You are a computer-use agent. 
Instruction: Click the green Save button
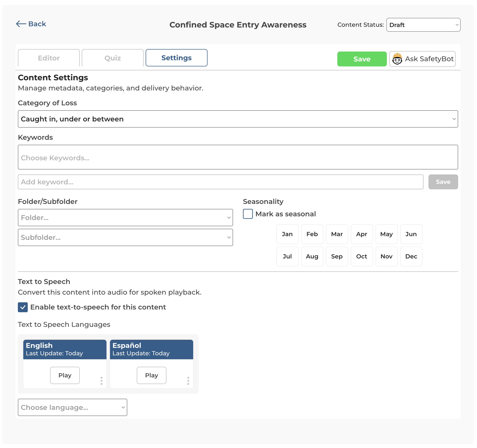[x=362, y=59]
